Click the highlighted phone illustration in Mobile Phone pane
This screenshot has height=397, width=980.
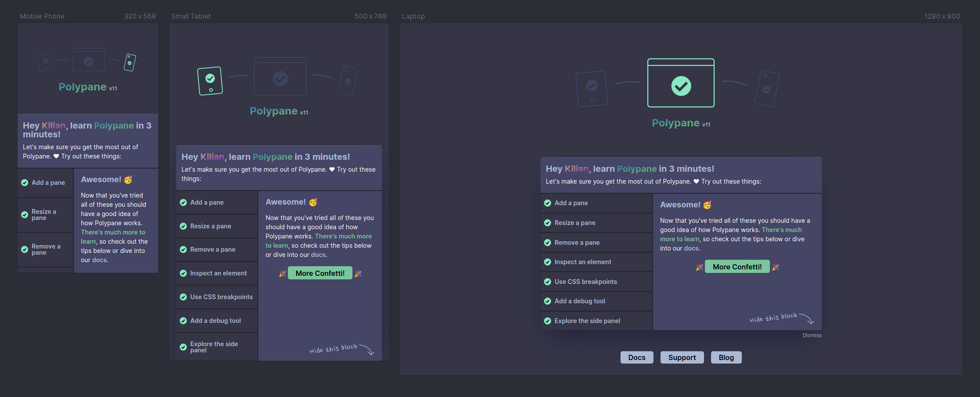tap(130, 63)
